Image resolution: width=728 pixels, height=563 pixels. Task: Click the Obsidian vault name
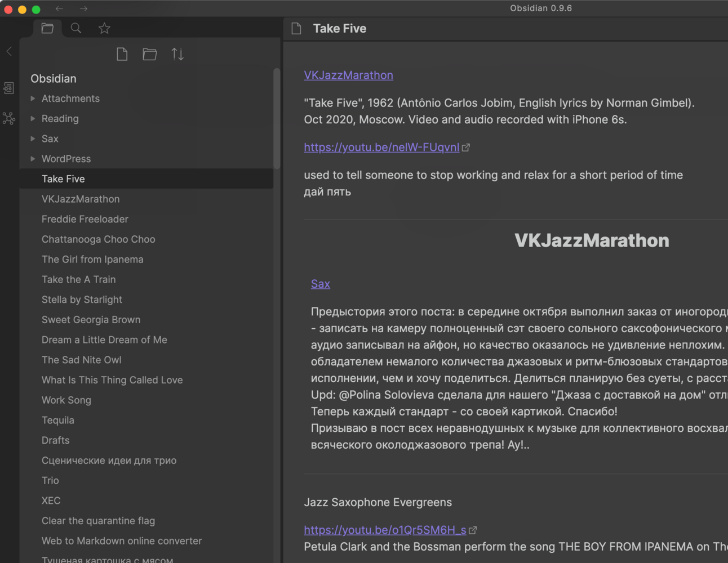[x=54, y=79]
